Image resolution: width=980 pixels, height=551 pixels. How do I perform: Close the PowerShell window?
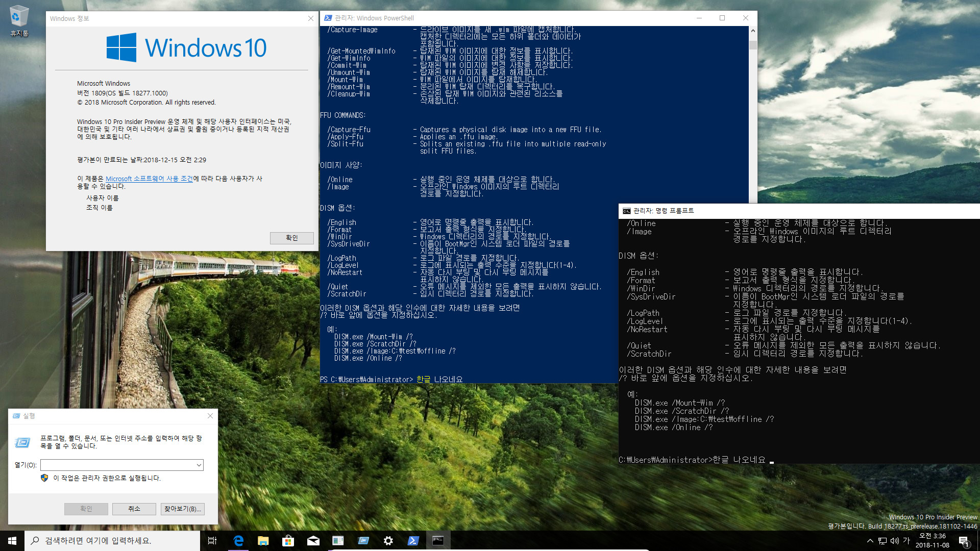tap(746, 18)
